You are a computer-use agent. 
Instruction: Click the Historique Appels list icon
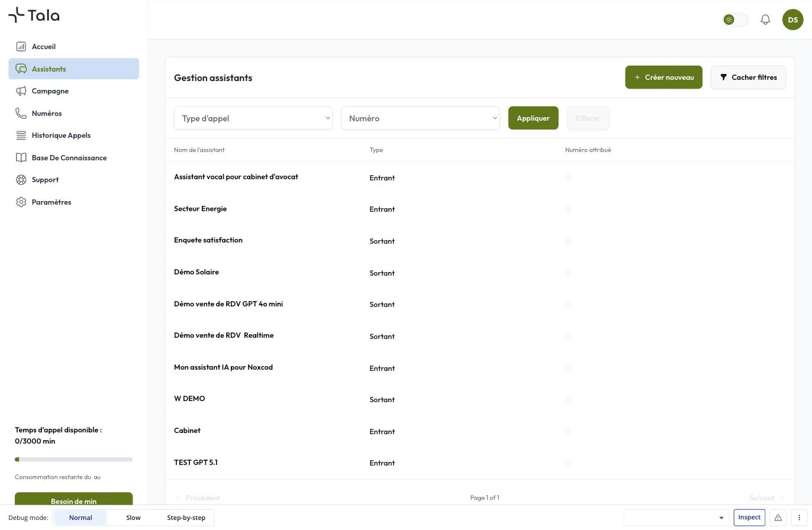[x=21, y=135]
